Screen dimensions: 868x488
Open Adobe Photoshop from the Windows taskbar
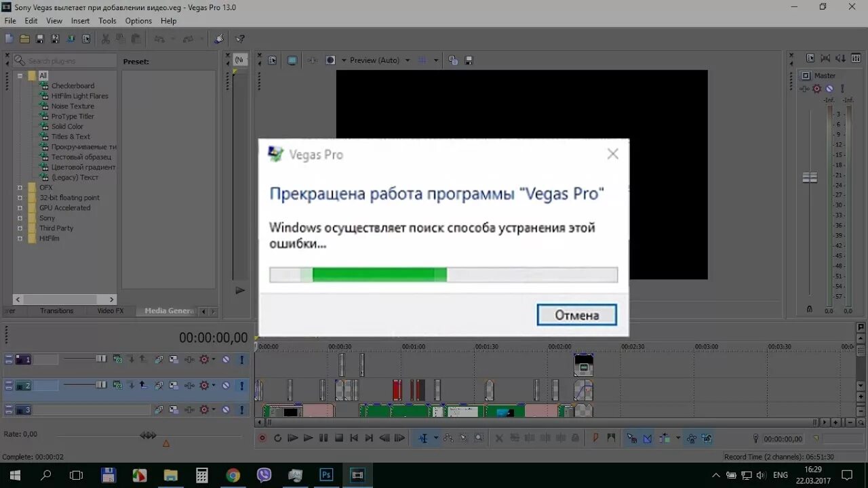point(326,475)
